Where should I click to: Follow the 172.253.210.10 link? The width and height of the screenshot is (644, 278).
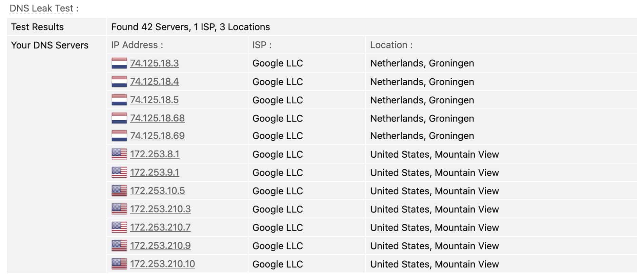coord(162,264)
